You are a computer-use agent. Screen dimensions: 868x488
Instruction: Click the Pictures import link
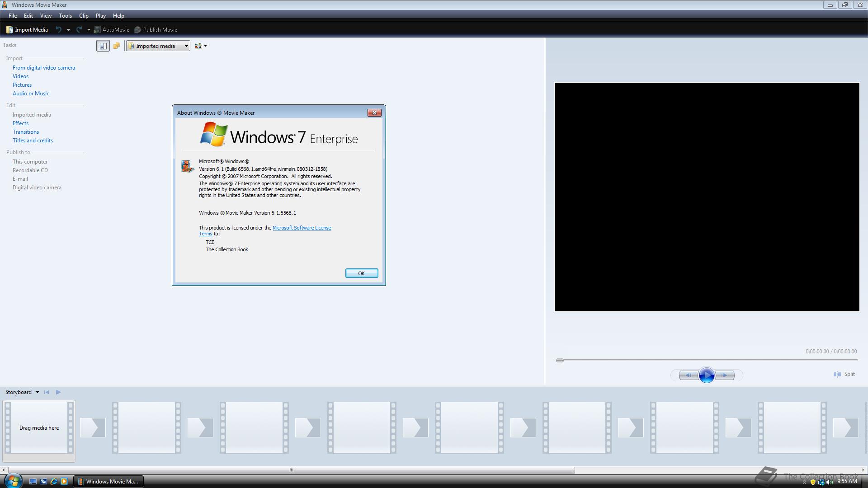(22, 85)
